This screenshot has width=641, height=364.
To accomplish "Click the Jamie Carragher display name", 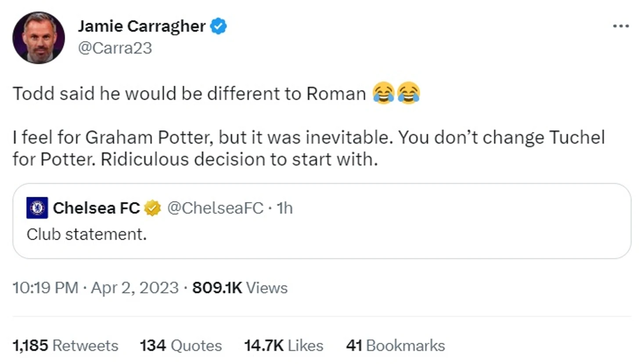I will 141,26.
